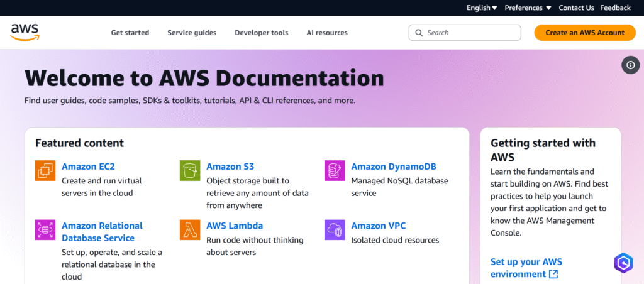The width and height of the screenshot is (644, 284).
Task: Open the Get started menu
Action: coord(130,33)
